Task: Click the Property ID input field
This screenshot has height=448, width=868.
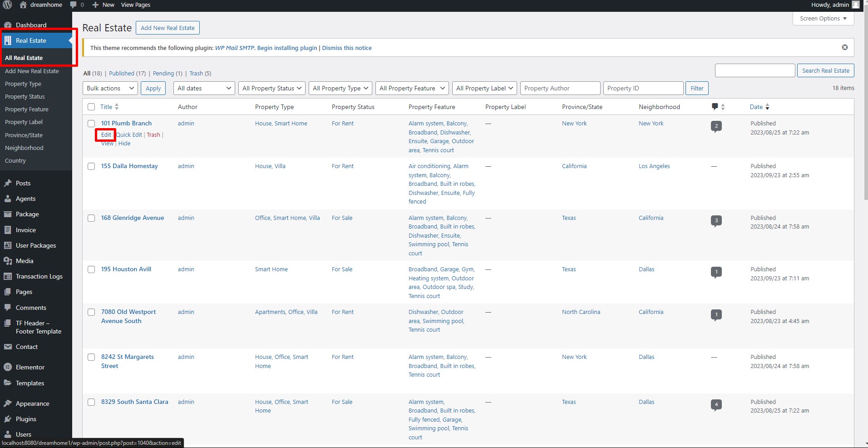Action: [643, 88]
